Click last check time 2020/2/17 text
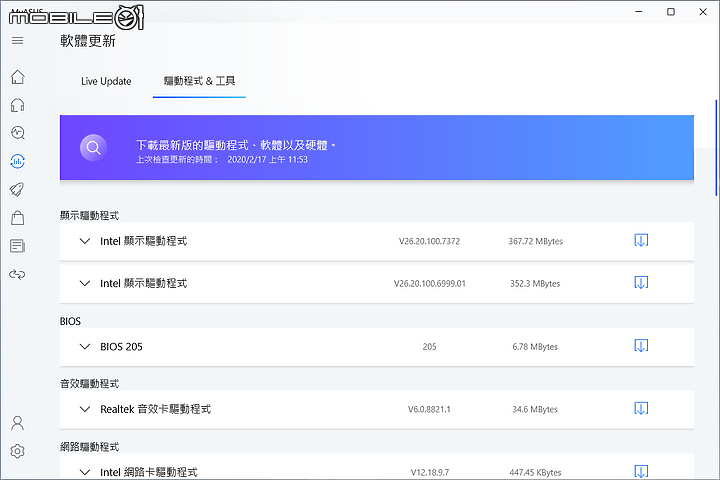 (267, 159)
